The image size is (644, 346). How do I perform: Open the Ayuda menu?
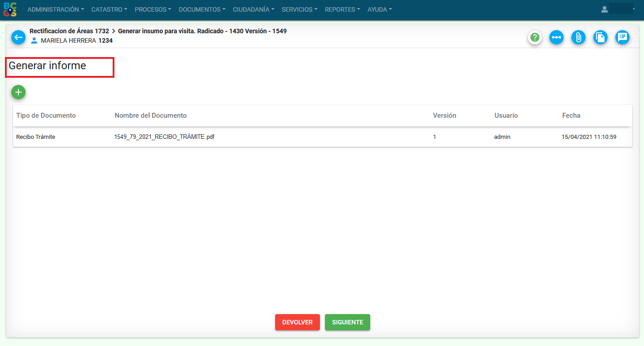pos(380,9)
